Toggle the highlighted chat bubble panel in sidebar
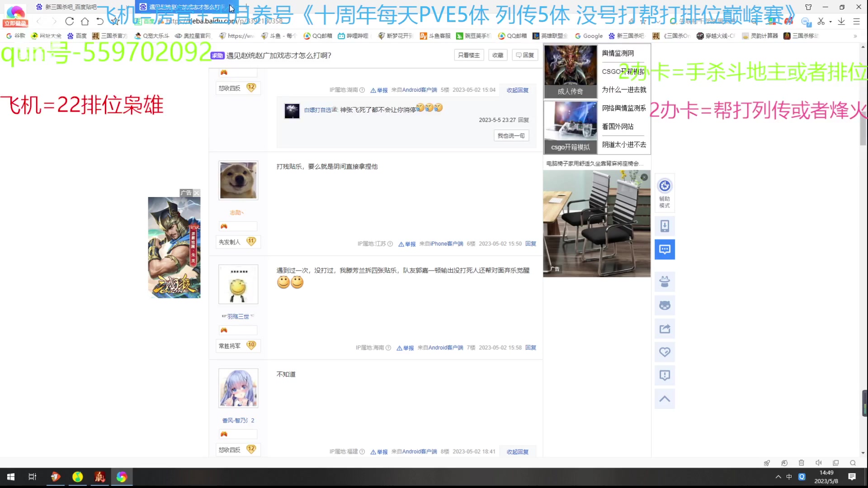Viewport: 868px width, 488px height. pyautogui.click(x=665, y=249)
